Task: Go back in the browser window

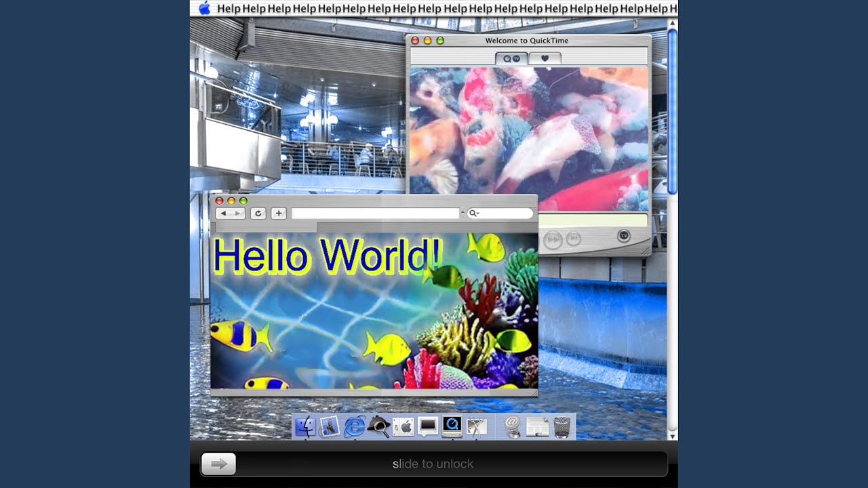Action: pyautogui.click(x=223, y=213)
